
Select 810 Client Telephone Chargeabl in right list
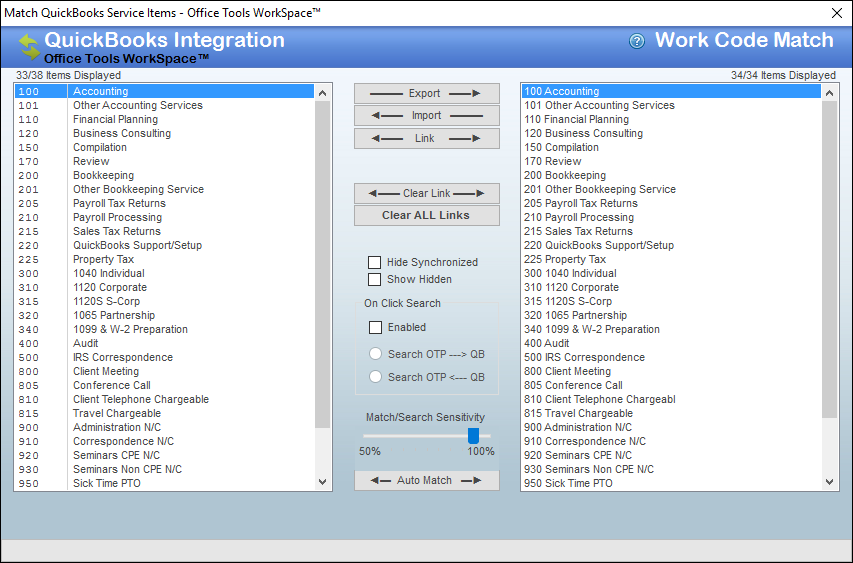tap(671, 400)
